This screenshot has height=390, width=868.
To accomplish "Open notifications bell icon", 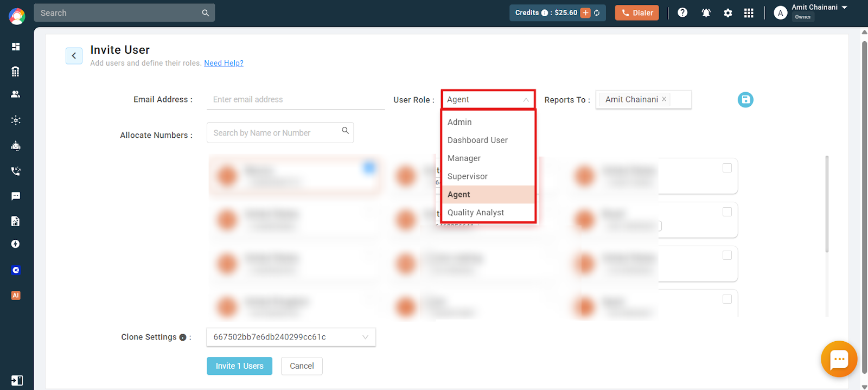I will pyautogui.click(x=706, y=13).
